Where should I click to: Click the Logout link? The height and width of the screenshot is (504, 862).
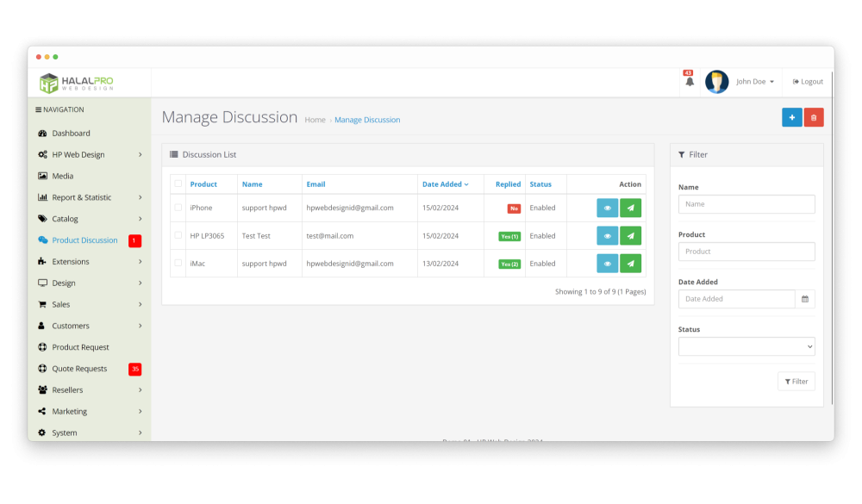click(808, 82)
